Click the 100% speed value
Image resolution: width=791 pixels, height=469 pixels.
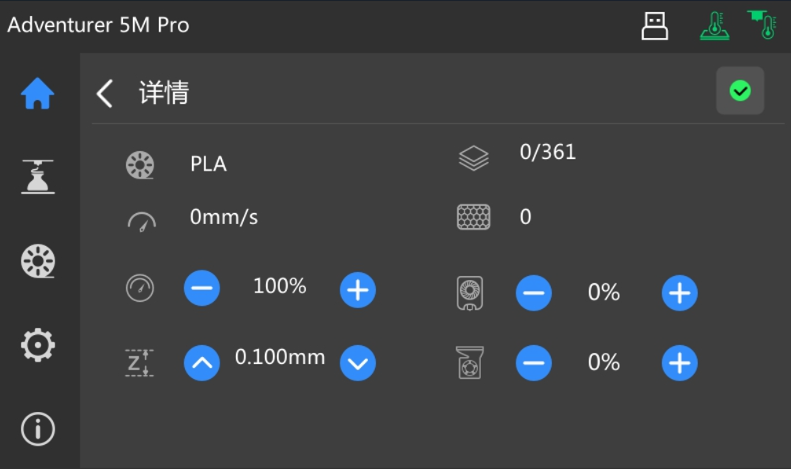(279, 286)
